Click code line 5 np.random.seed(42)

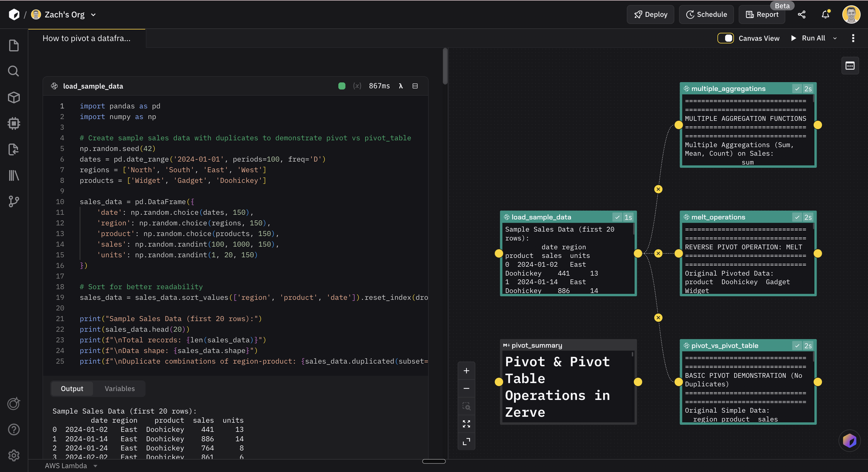[118, 149]
